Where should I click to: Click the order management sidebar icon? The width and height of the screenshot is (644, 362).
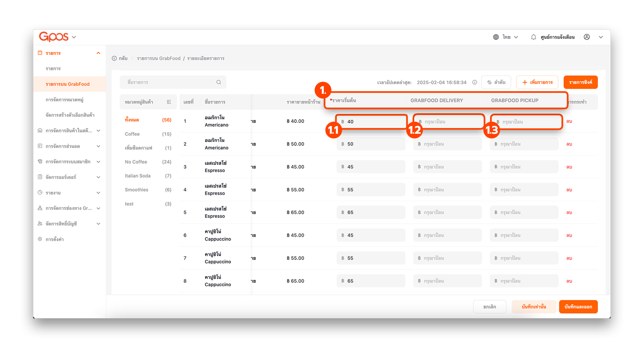pyautogui.click(x=40, y=177)
